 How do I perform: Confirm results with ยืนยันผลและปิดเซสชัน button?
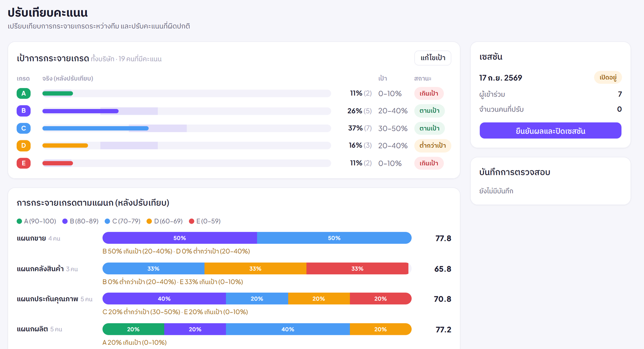(x=550, y=130)
